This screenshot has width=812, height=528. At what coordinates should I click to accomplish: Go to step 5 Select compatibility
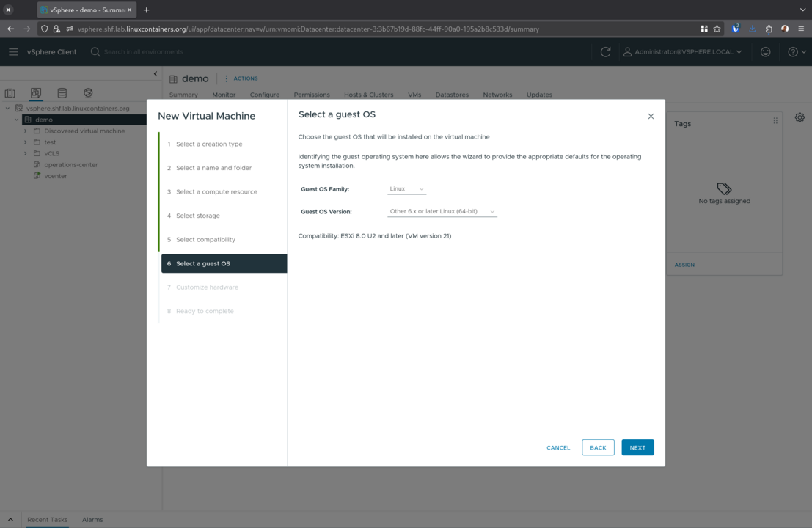click(205, 240)
